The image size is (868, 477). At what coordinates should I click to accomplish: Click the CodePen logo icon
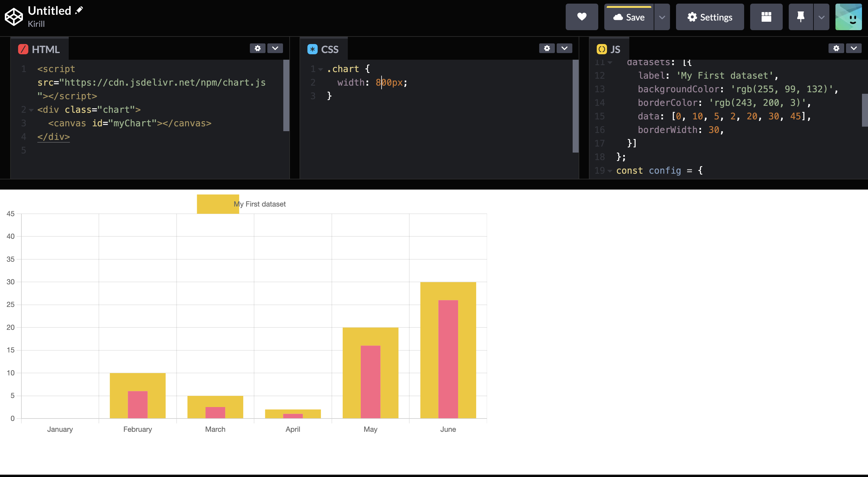(14, 17)
